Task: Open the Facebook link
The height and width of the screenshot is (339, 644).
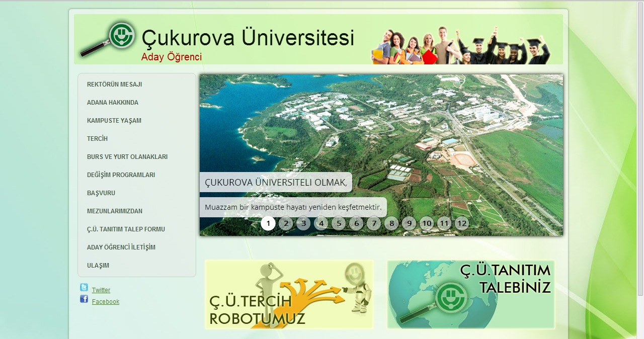Action: pos(106,302)
